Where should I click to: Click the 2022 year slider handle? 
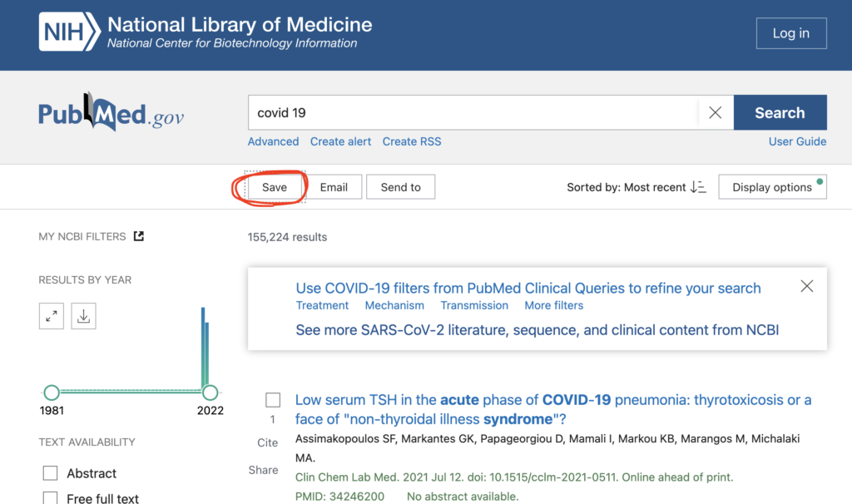(210, 392)
